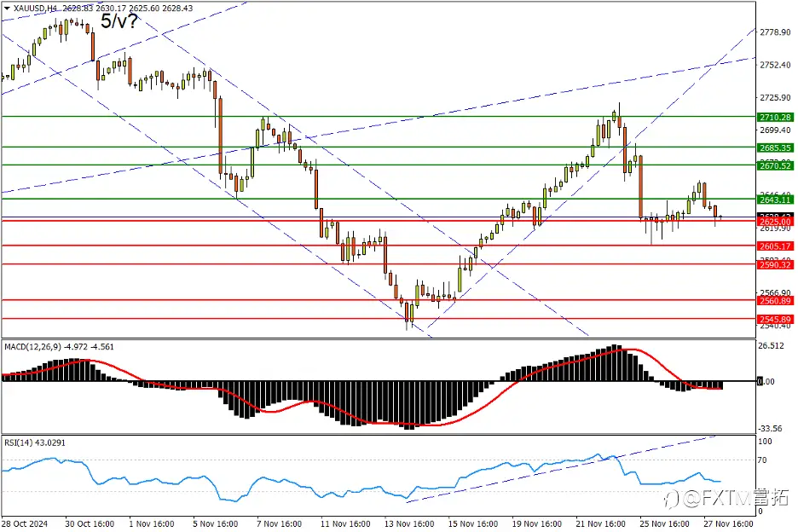
Task: Click the green 2643.11 price tag
Action: 775,199
